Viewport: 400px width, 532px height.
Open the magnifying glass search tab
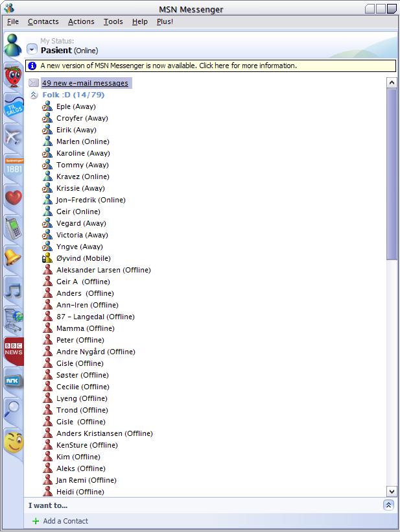click(x=12, y=409)
